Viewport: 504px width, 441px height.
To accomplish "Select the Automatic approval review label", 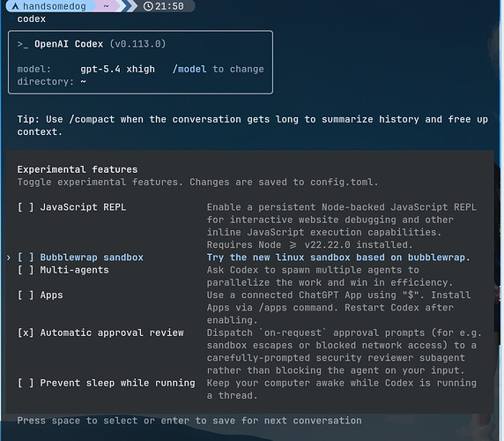I will click(112, 333).
